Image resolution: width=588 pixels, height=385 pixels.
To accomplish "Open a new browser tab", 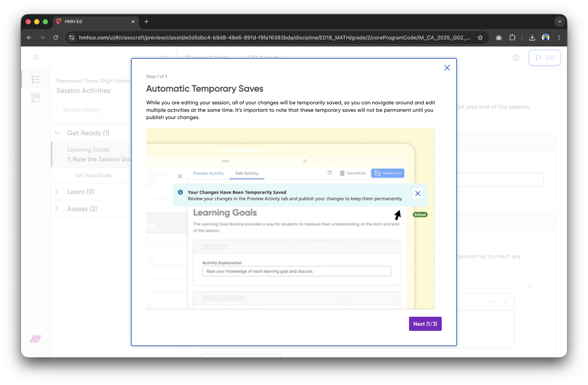I will click(147, 22).
